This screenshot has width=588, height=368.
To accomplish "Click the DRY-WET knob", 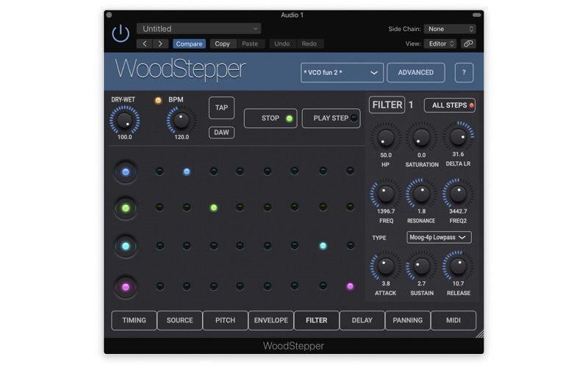I will pyautogui.click(x=124, y=121).
